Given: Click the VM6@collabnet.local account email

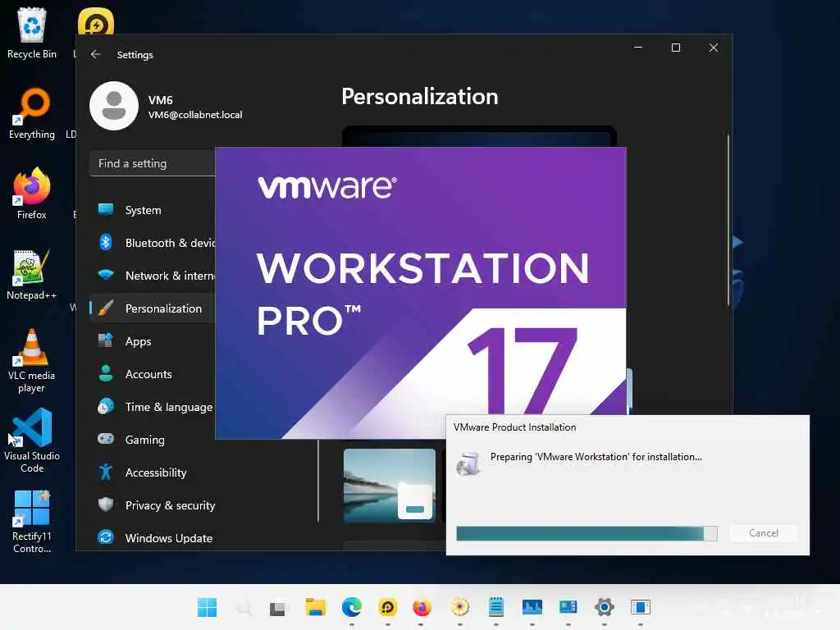Looking at the screenshot, I should (x=195, y=115).
